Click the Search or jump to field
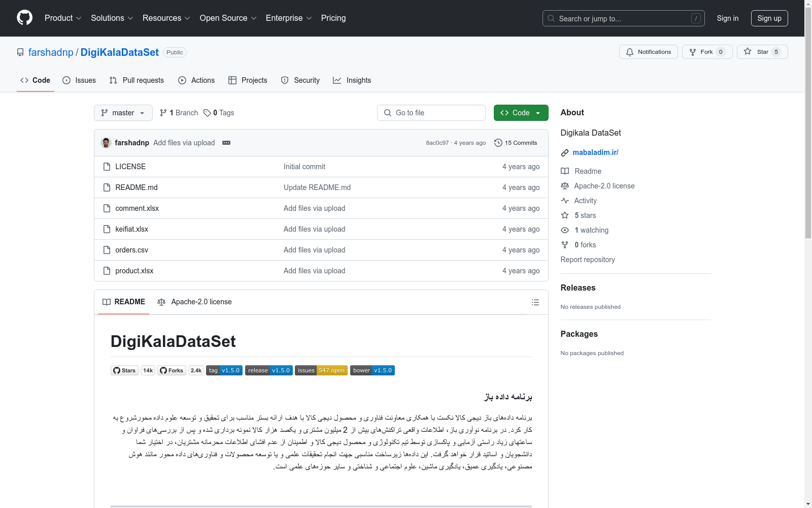 point(624,18)
